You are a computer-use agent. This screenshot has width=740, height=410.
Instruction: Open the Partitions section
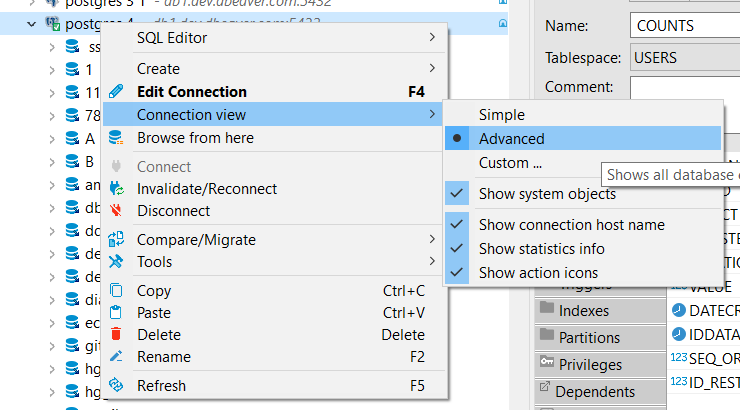pos(600,337)
